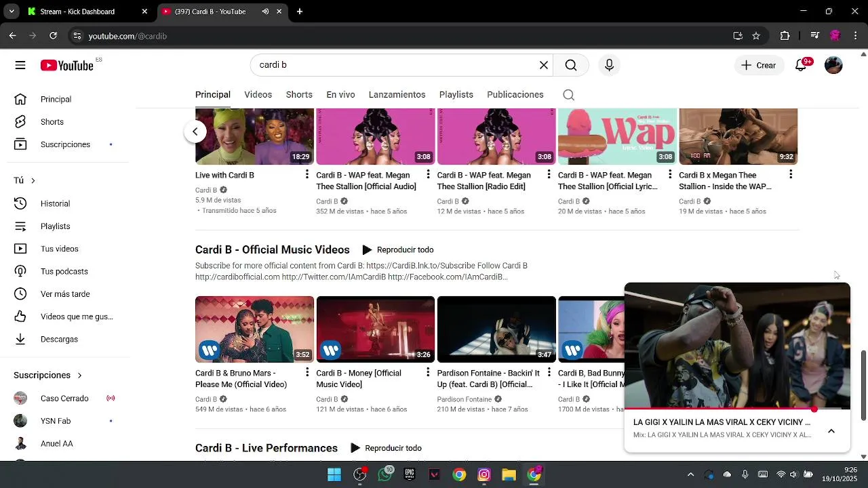Open the Please Me video thumbnail
This screenshot has height=488, width=868.
pyautogui.click(x=255, y=329)
